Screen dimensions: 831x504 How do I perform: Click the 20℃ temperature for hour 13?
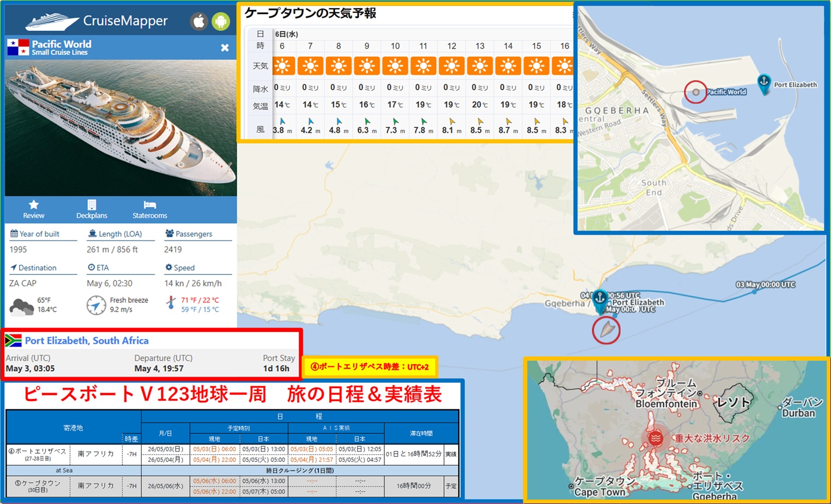479,104
